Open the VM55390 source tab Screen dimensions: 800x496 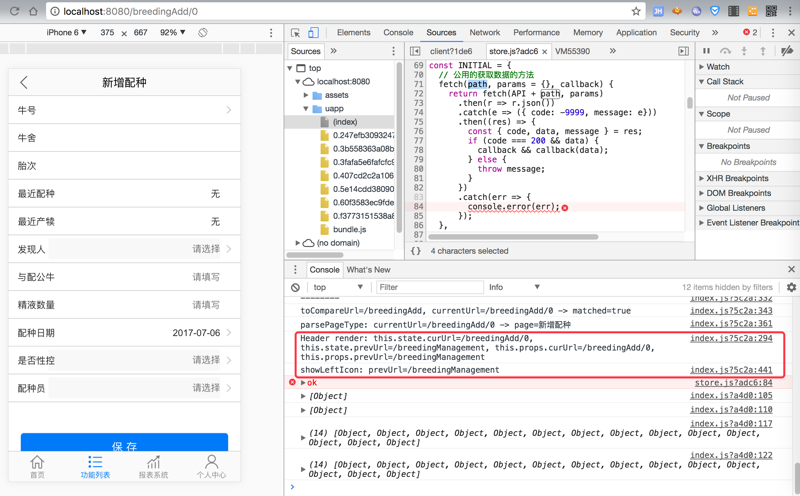[x=572, y=51]
